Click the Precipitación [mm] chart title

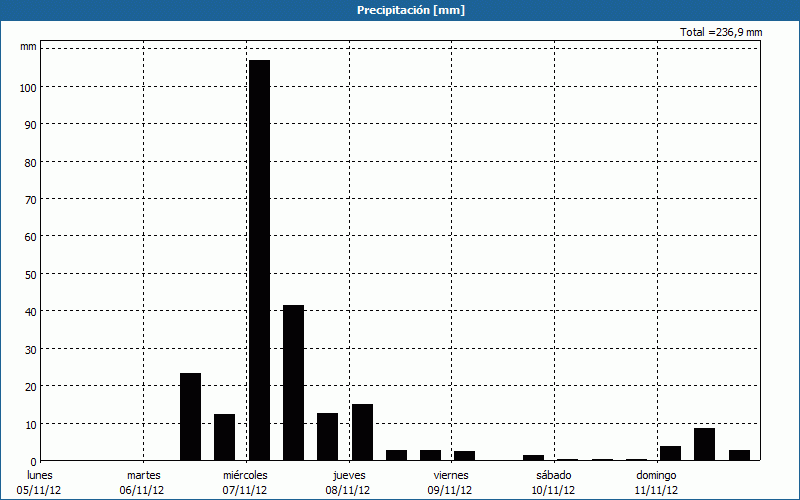pyautogui.click(x=410, y=10)
